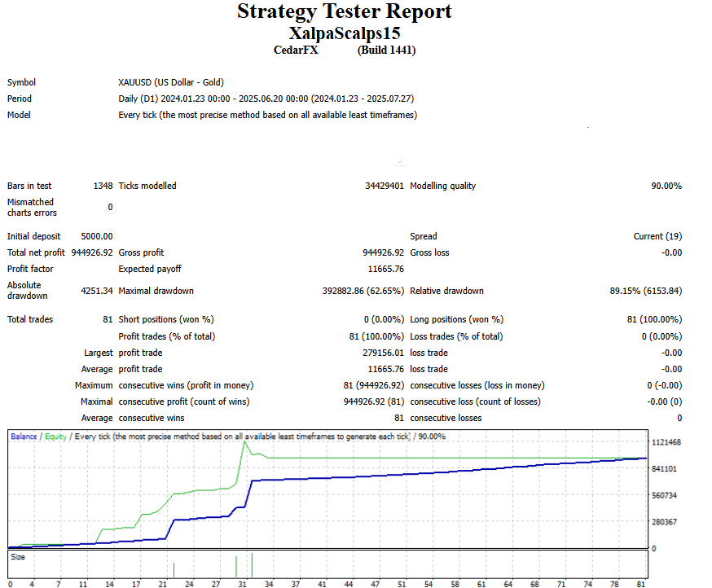
Task: Click the Mismatched charts errors label
Action: click(x=32, y=207)
